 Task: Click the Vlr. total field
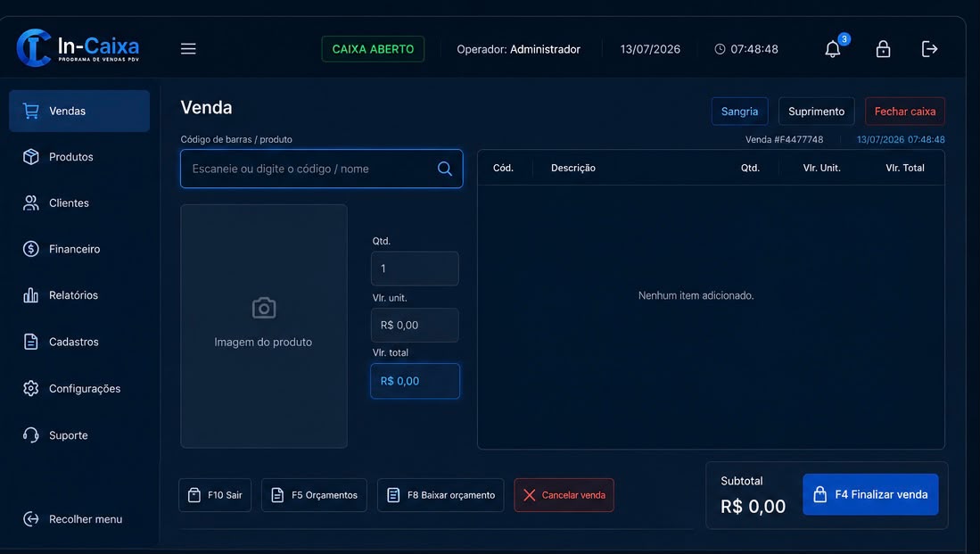click(415, 381)
